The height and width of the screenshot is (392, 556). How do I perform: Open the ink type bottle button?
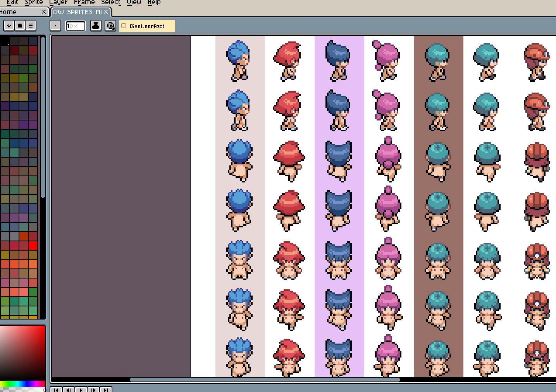(95, 26)
